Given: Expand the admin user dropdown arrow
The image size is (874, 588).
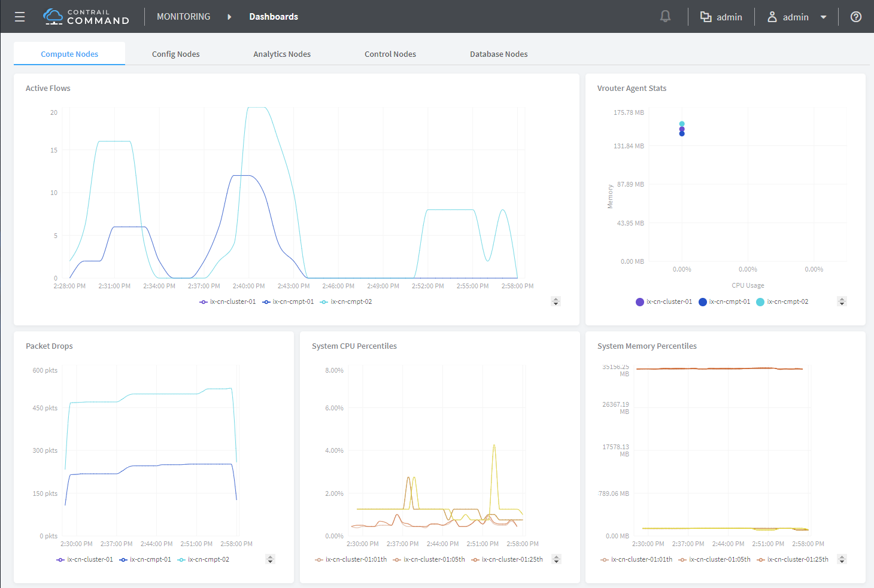Looking at the screenshot, I should tap(824, 17).
